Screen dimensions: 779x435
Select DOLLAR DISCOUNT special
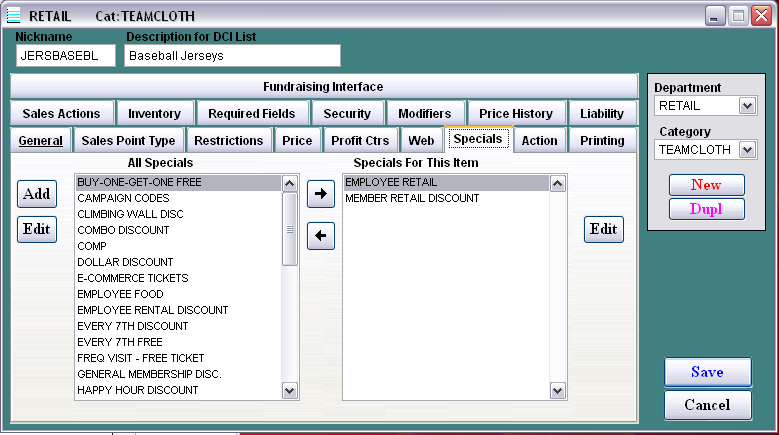coord(178,262)
